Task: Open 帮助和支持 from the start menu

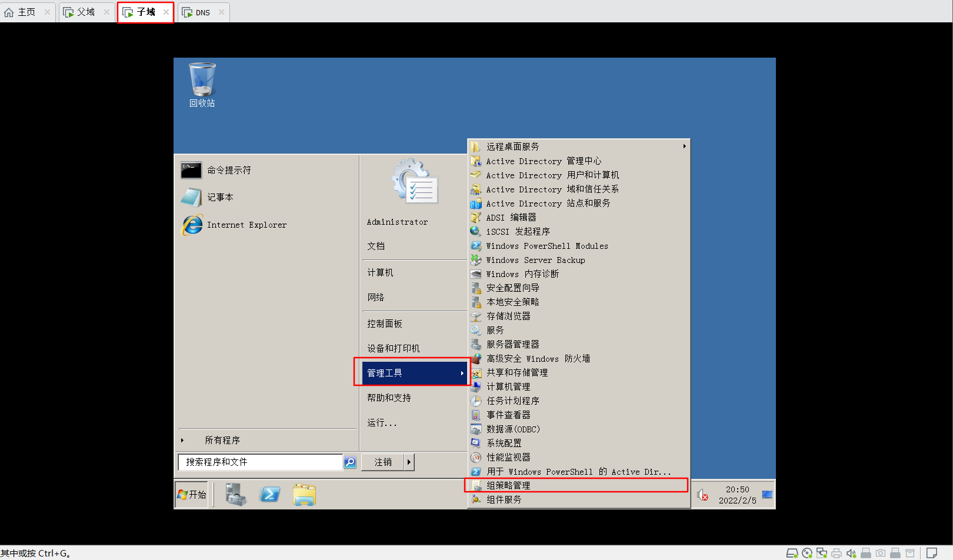Action: coord(389,398)
